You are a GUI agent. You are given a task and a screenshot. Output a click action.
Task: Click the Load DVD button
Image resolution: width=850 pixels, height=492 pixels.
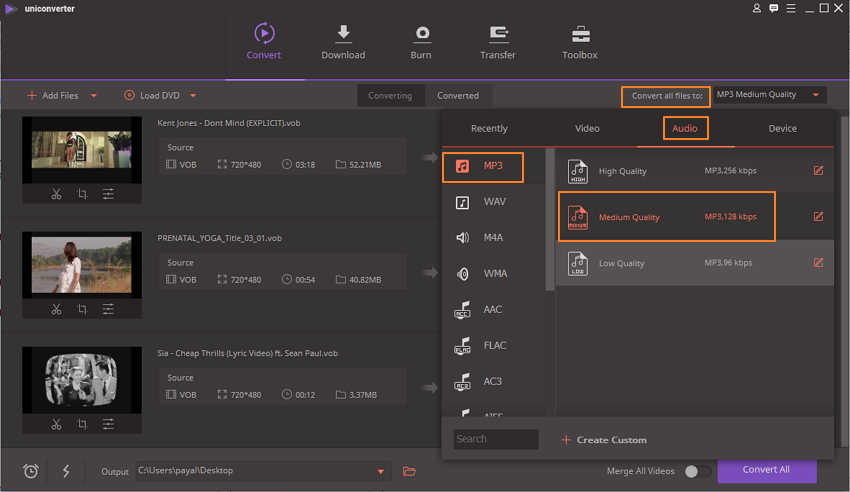click(152, 95)
